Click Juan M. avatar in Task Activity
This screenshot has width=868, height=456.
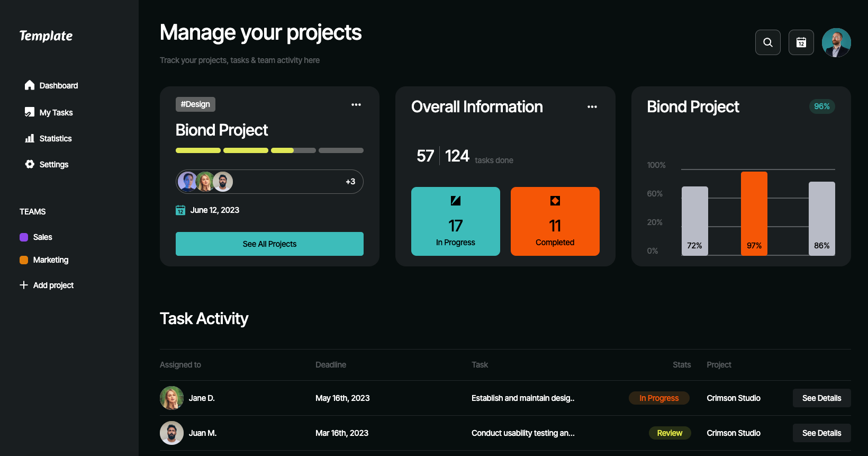tap(171, 433)
